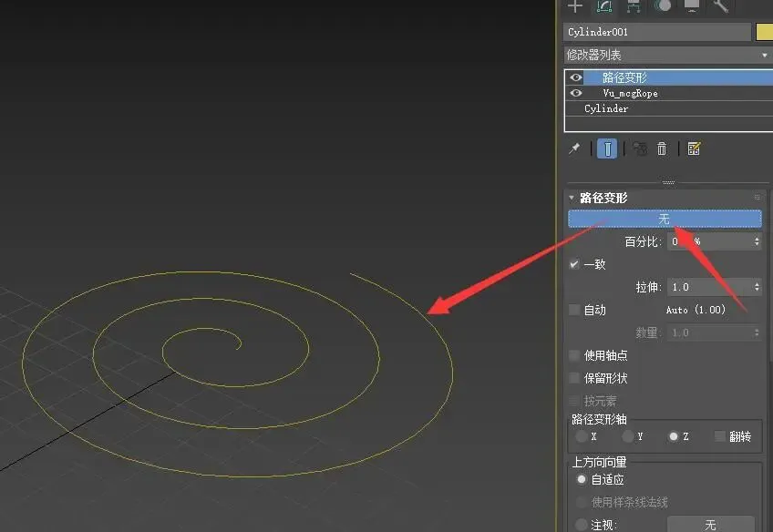The height and width of the screenshot is (532, 773).
Task: Select the Y path deform axis
Action: pyautogui.click(x=627, y=436)
